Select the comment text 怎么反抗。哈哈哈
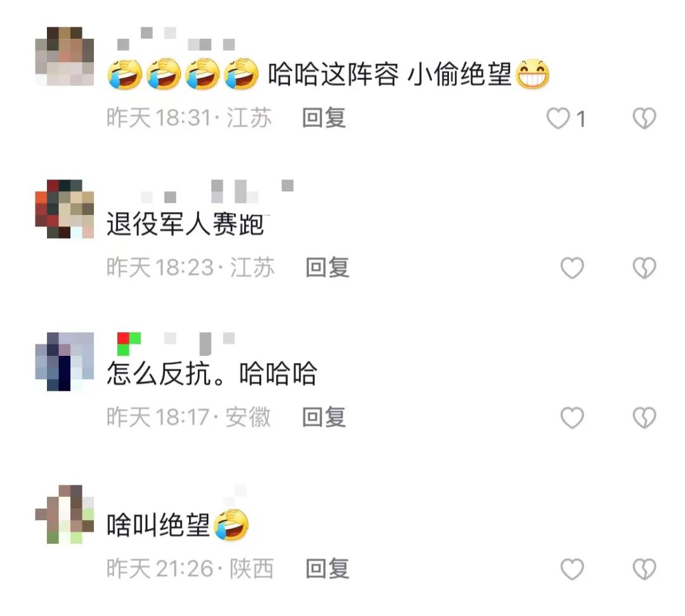This screenshot has width=685, height=616. (x=212, y=374)
